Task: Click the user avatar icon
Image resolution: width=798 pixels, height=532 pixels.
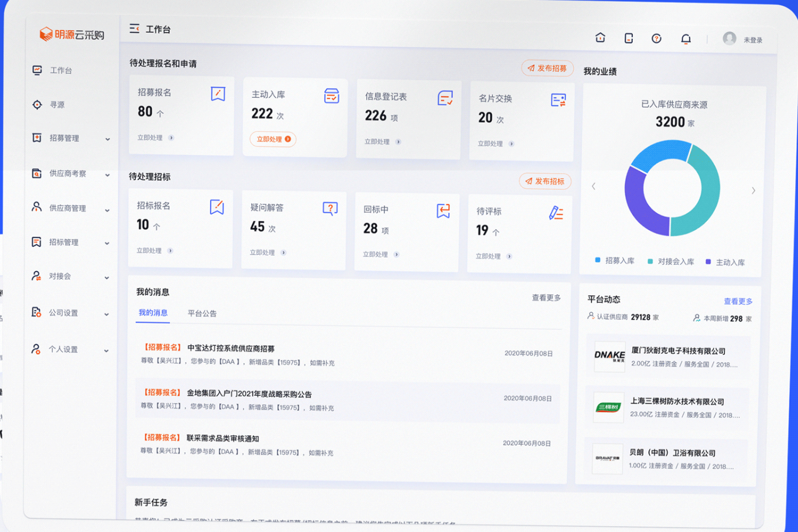Action: coord(730,38)
